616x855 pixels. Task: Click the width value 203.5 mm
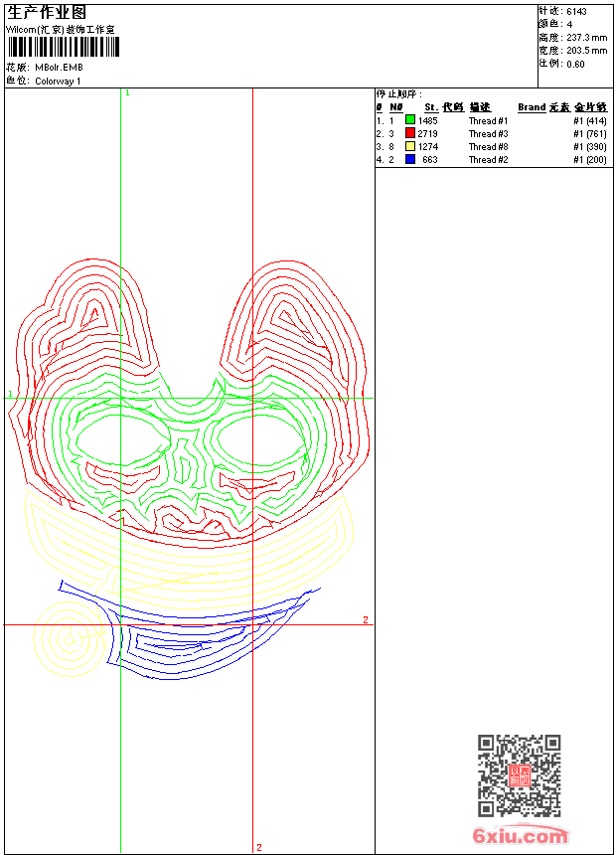[x=586, y=51]
